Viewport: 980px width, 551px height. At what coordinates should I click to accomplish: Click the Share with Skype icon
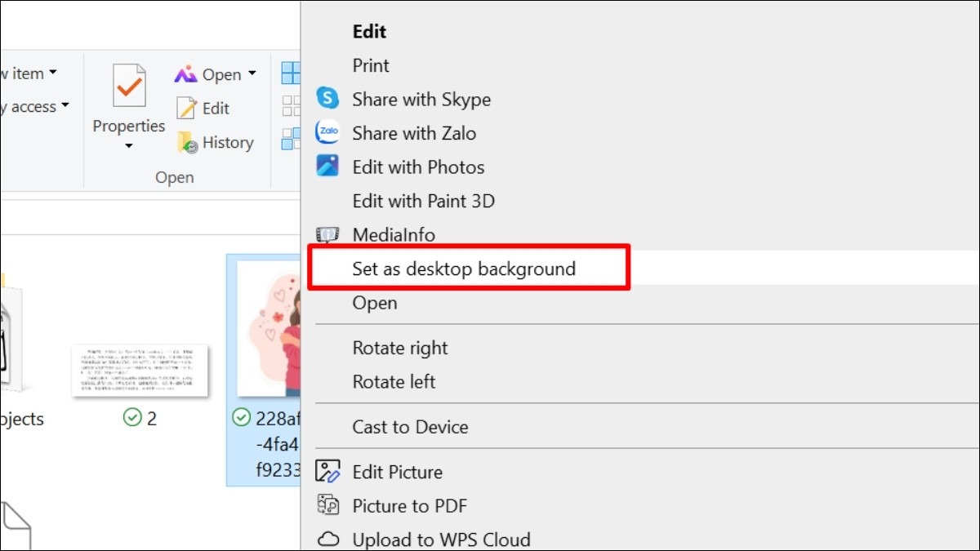[x=327, y=100]
